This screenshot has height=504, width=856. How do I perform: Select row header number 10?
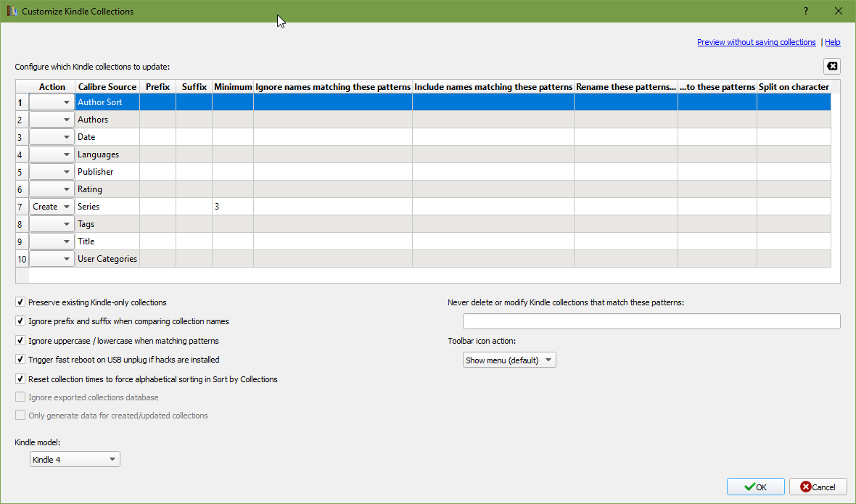(22, 259)
